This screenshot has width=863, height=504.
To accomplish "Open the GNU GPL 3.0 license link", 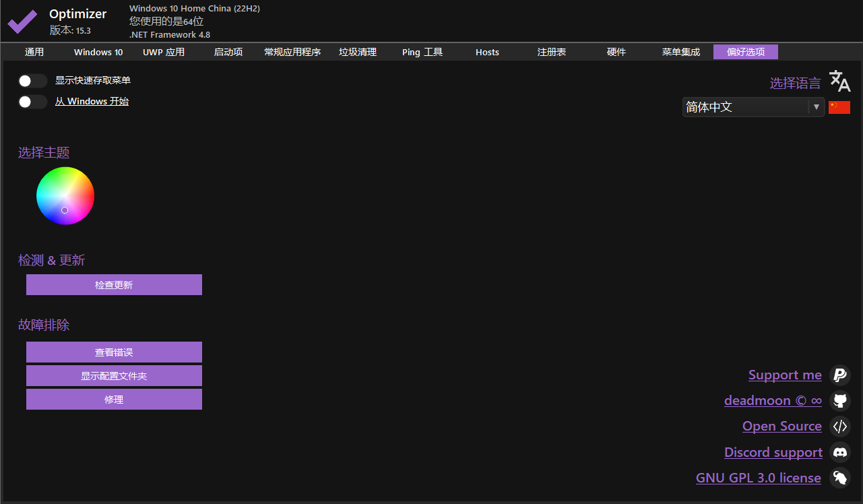I will pyautogui.click(x=759, y=478).
